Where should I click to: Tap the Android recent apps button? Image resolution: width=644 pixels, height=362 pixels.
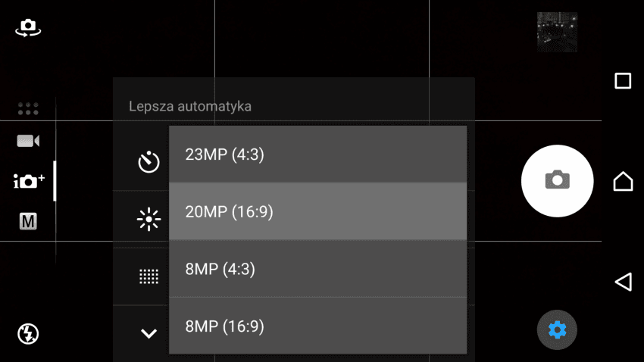623,81
